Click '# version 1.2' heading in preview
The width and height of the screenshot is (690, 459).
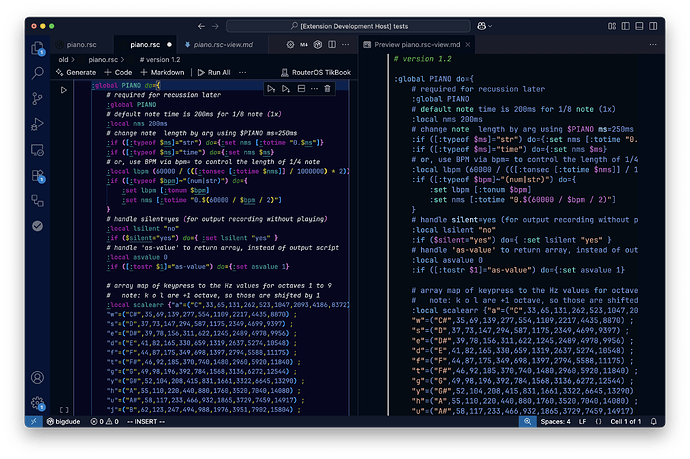coord(422,59)
